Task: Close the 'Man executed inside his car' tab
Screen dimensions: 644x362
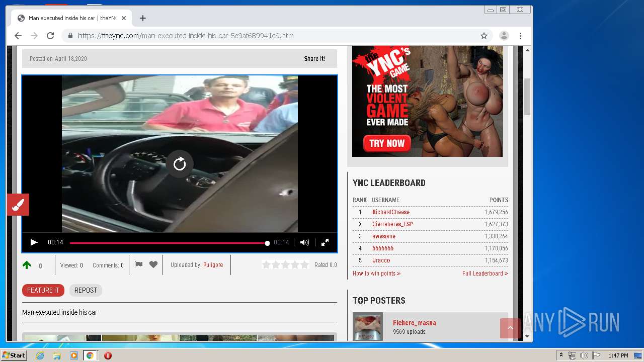Action: tap(124, 18)
